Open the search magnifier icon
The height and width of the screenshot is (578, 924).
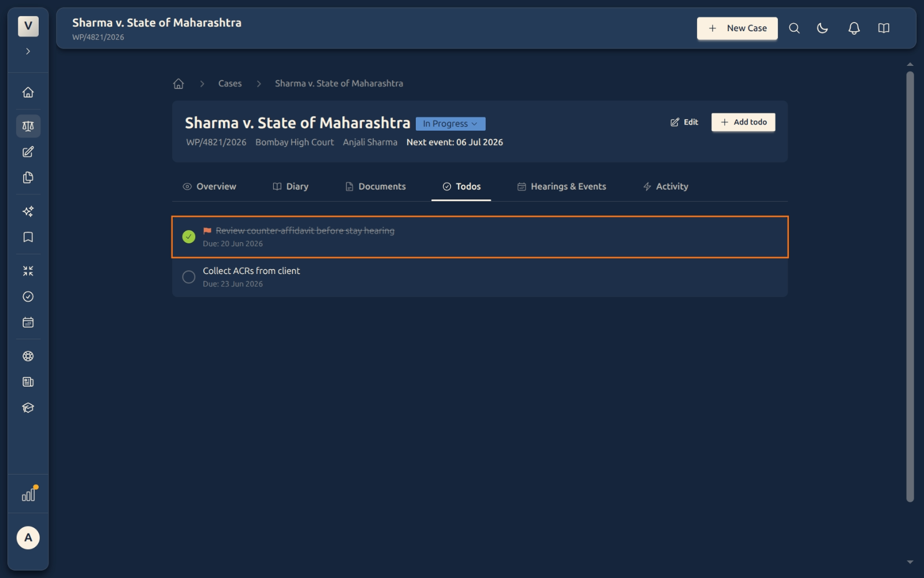pyautogui.click(x=794, y=28)
